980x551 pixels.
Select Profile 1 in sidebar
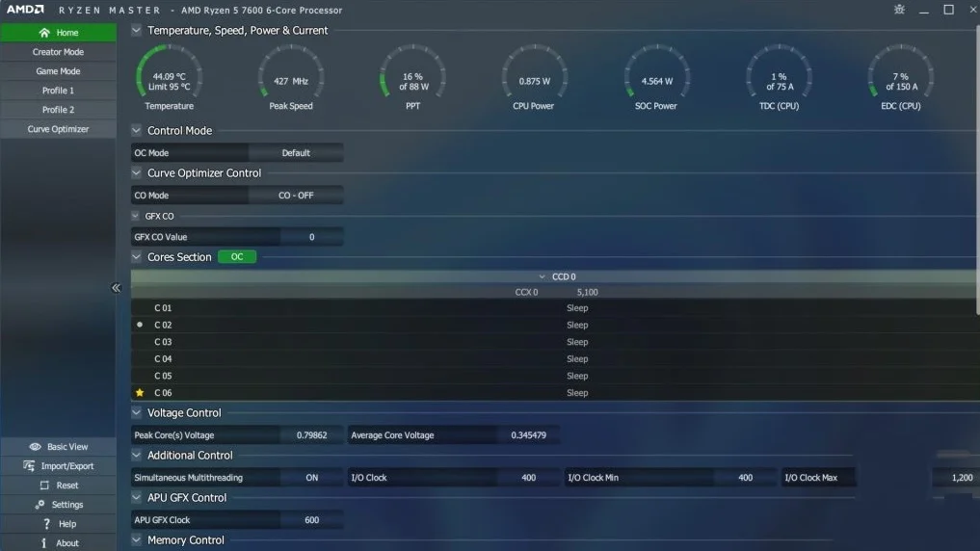pos(58,91)
